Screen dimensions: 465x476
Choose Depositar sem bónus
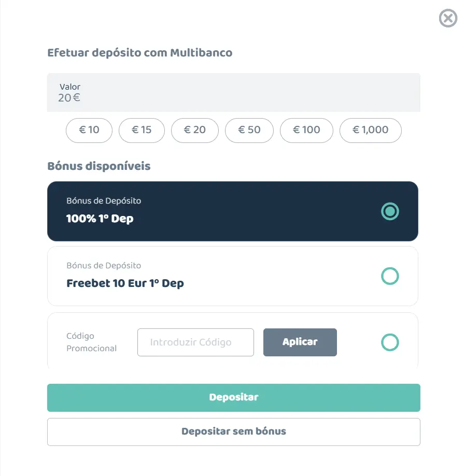[233, 431]
